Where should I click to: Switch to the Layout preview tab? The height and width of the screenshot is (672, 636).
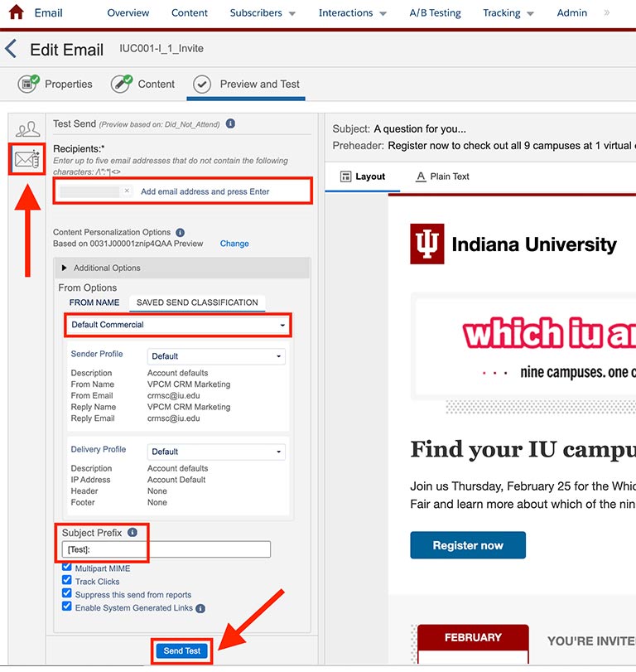tap(363, 176)
